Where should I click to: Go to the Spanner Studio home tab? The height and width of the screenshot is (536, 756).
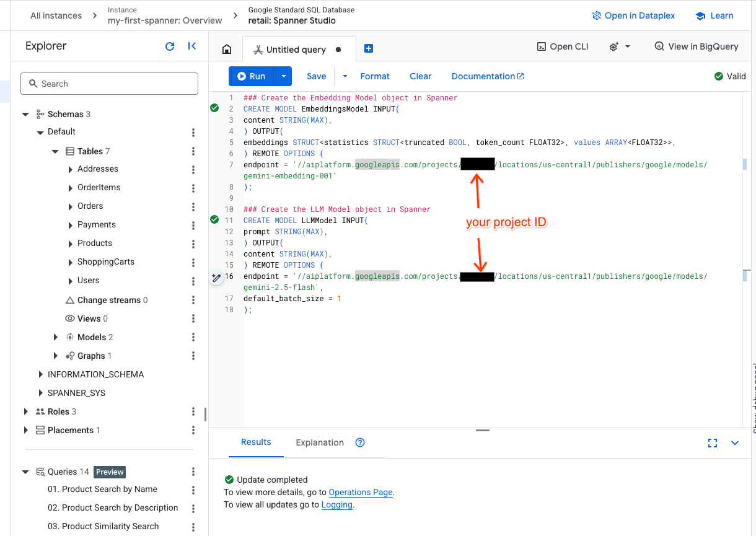pyautogui.click(x=227, y=50)
